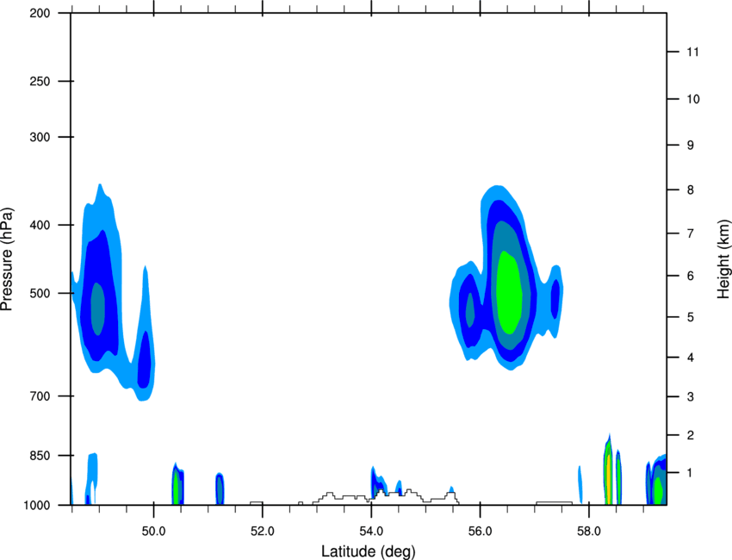The height and width of the screenshot is (560, 732).
Task: Click the teal core of the cloud near 49 latitude
Action: (x=97, y=308)
